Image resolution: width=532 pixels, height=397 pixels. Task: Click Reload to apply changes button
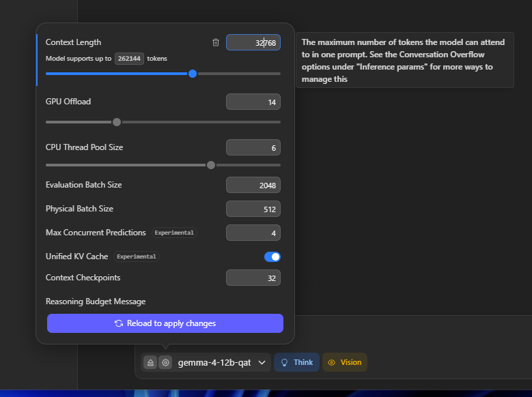[165, 323]
